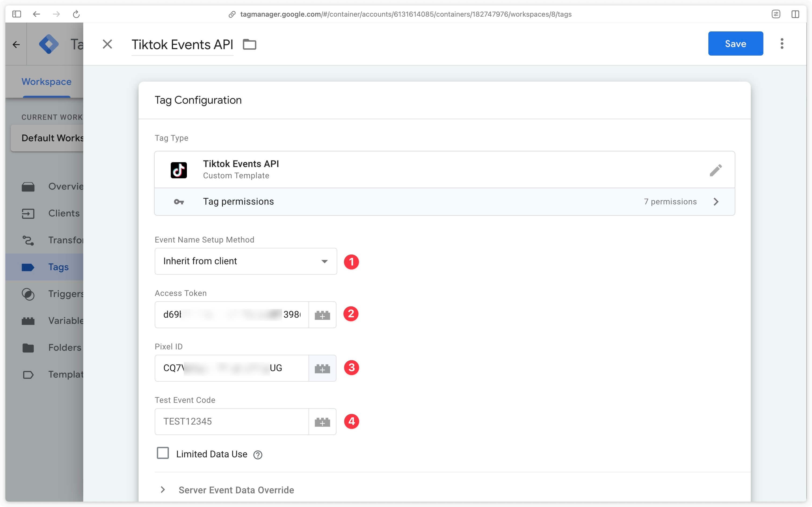Click the split view icon in the browser toolbar

(x=795, y=14)
